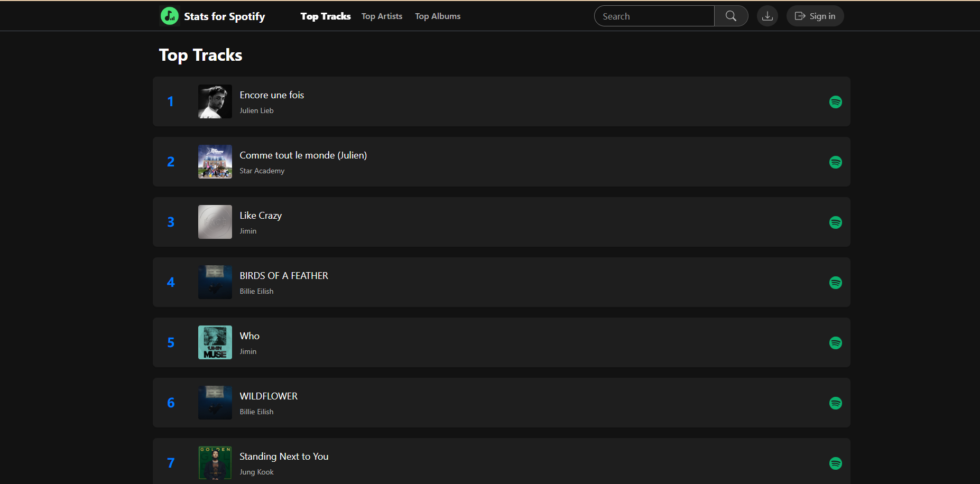This screenshot has width=980, height=484.
Task: Open "Encore une fois" on Spotify via its green icon
Action: [836, 101]
